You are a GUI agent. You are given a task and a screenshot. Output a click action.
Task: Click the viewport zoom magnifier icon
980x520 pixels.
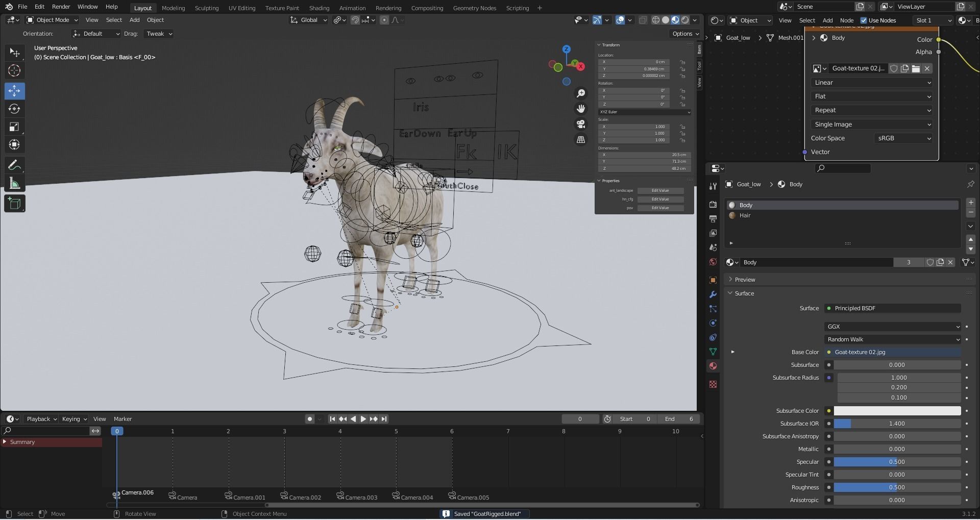[x=581, y=93]
